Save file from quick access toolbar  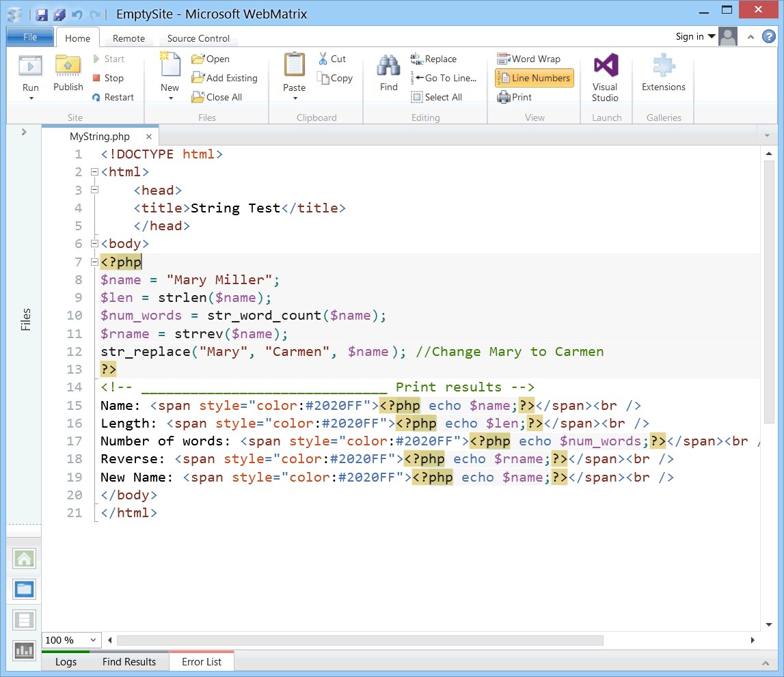pos(42,14)
